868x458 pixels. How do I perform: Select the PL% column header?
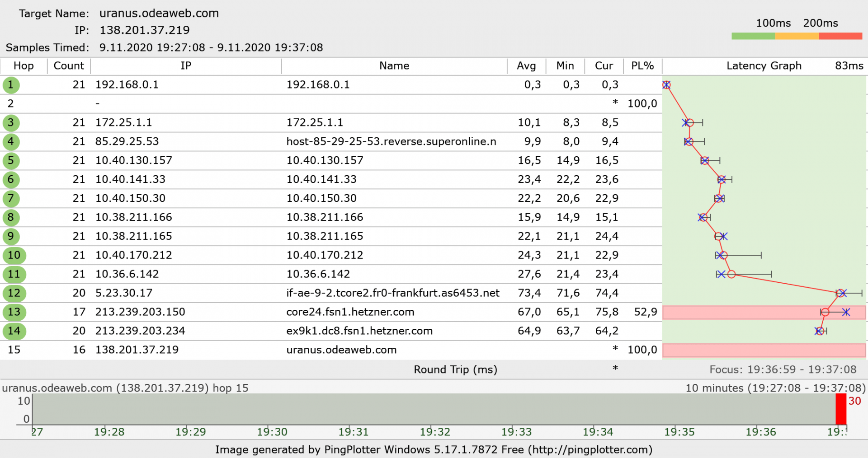tap(642, 66)
